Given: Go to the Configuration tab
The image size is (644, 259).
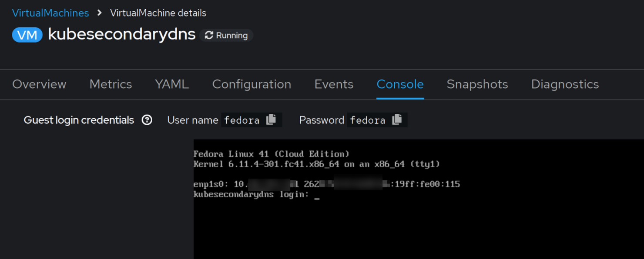Looking at the screenshot, I should tap(252, 84).
